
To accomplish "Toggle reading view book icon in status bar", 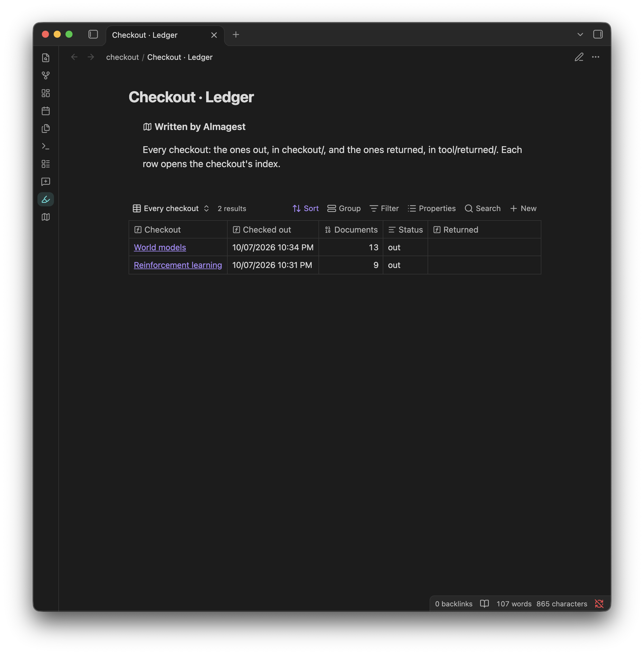I will pos(484,604).
